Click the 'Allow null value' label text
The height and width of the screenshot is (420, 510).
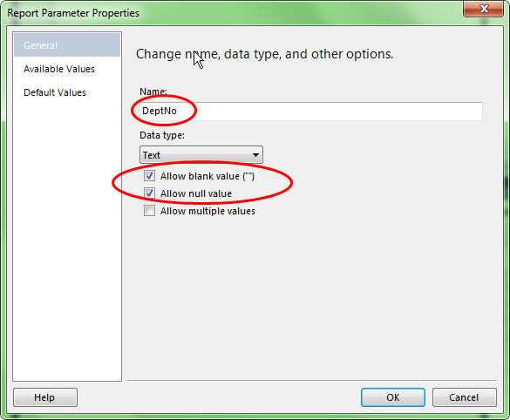click(x=196, y=193)
